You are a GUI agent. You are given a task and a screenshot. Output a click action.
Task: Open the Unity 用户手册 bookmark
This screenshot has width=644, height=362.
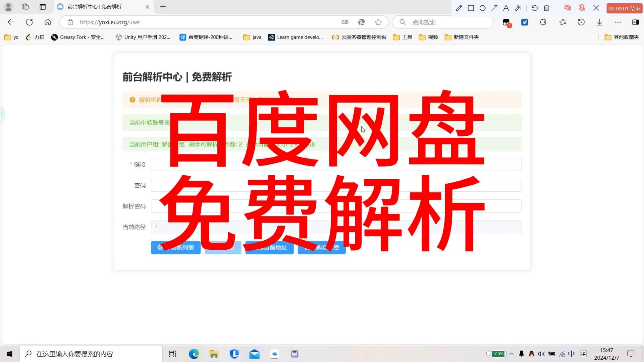click(x=143, y=37)
